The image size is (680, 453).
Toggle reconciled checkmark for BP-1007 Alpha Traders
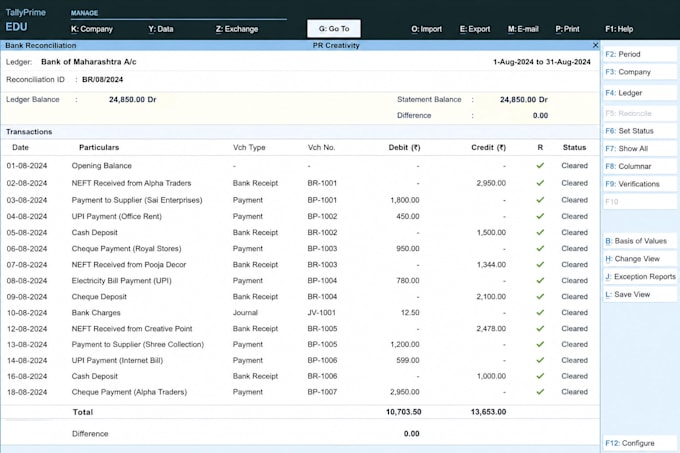(540, 392)
